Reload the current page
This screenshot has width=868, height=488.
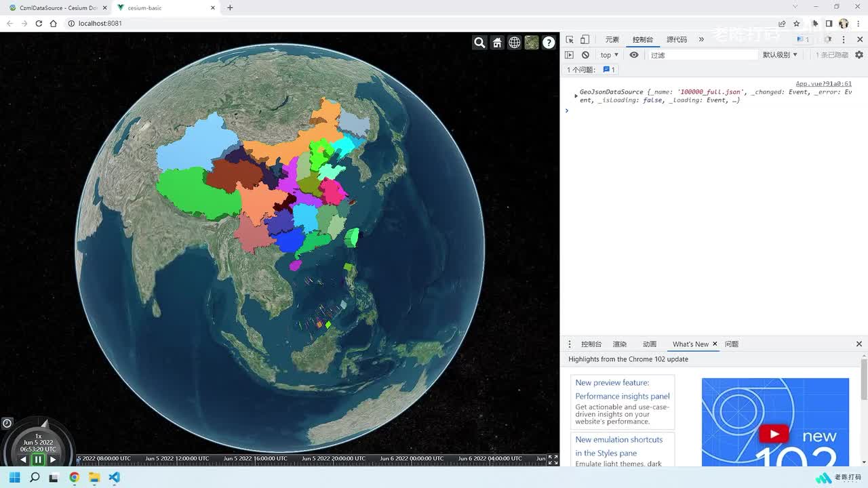(39, 23)
